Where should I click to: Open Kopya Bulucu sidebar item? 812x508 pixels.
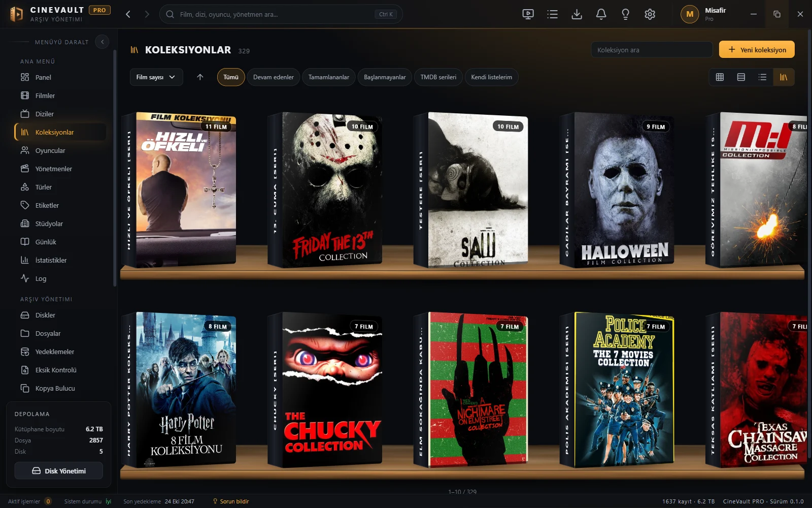(60, 388)
